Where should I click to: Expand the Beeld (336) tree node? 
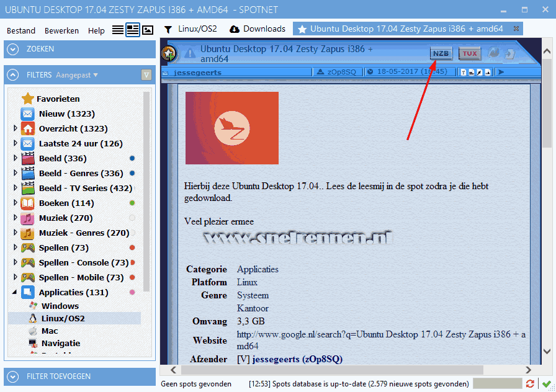(x=15, y=158)
